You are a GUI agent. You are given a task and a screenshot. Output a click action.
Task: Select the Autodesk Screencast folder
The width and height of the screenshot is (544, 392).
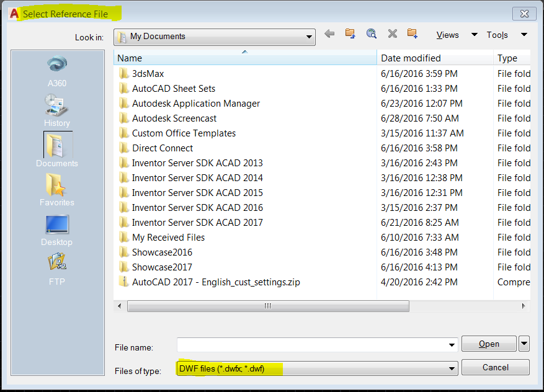click(167, 118)
